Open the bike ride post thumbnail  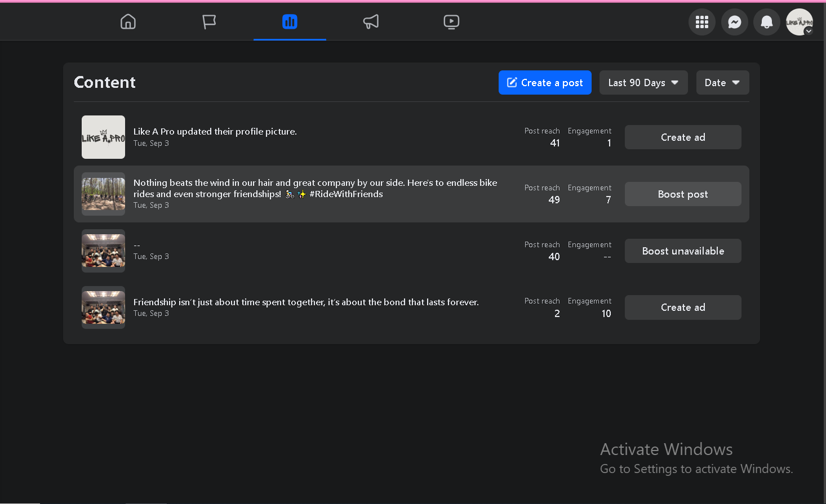click(x=103, y=194)
